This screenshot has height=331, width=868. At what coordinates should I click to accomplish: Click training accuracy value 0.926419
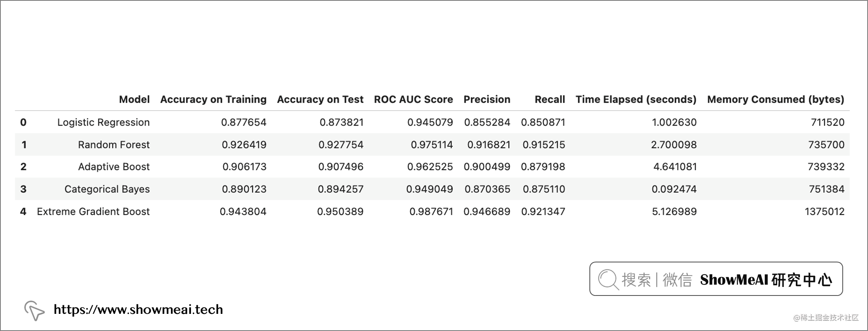click(x=244, y=144)
